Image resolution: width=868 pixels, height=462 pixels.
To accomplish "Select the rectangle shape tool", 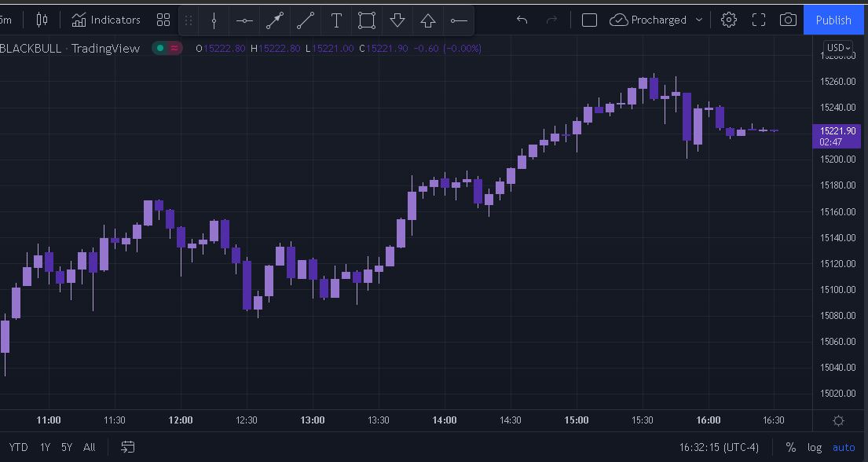I will pyautogui.click(x=367, y=20).
